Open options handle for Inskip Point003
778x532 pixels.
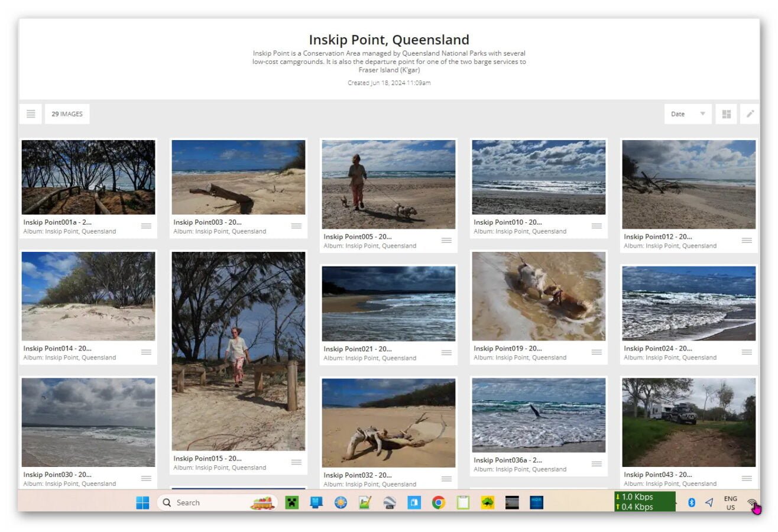tap(296, 226)
